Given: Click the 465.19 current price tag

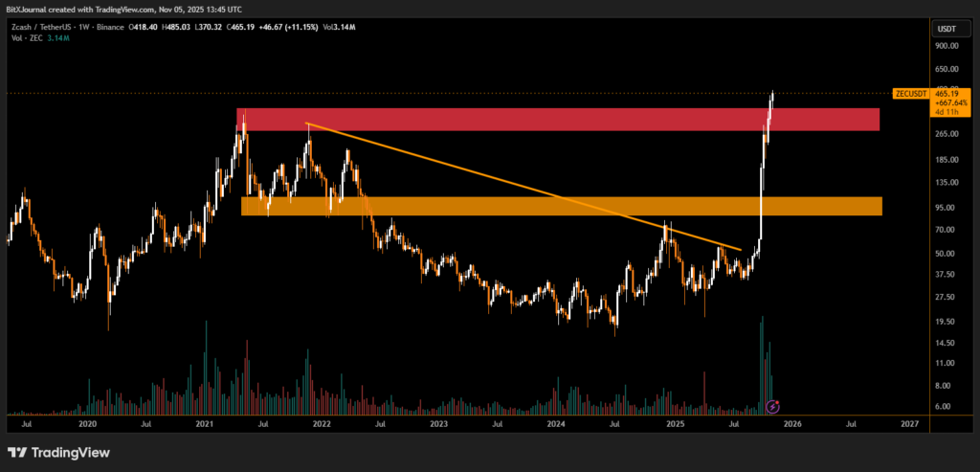Looking at the screenshot, I should 949,94.
